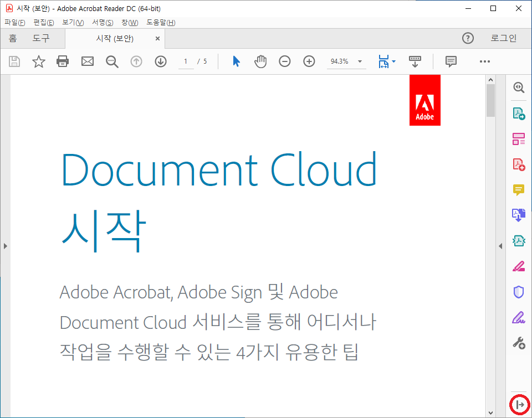532x418 pixels.
Task: Open the zoom level dropdown arrow
Action: click(360, 61)
